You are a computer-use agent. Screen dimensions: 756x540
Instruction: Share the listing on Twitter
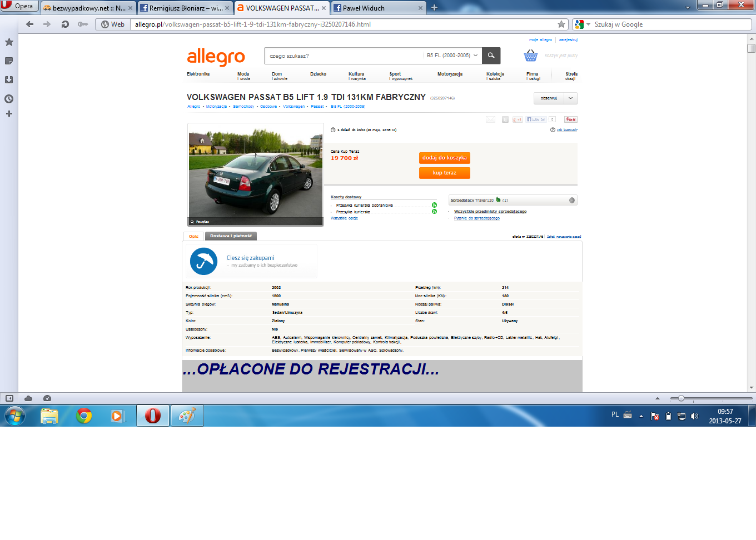[505, 119]
